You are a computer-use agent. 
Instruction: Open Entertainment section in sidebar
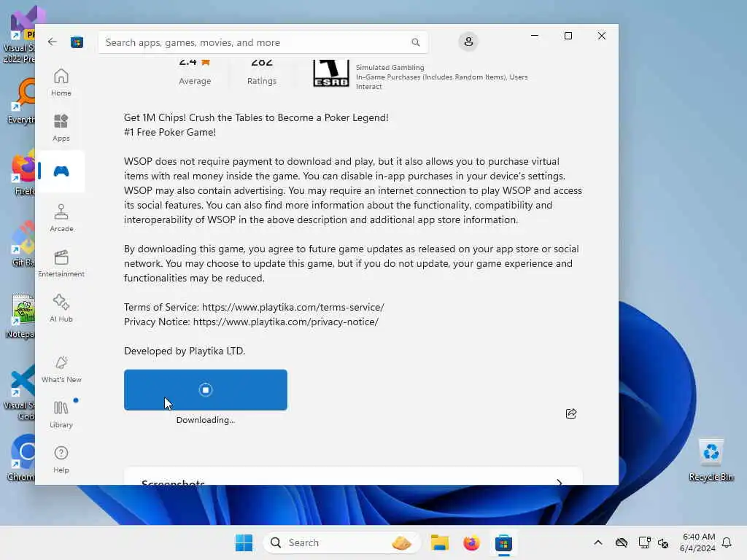click(61, 263)
